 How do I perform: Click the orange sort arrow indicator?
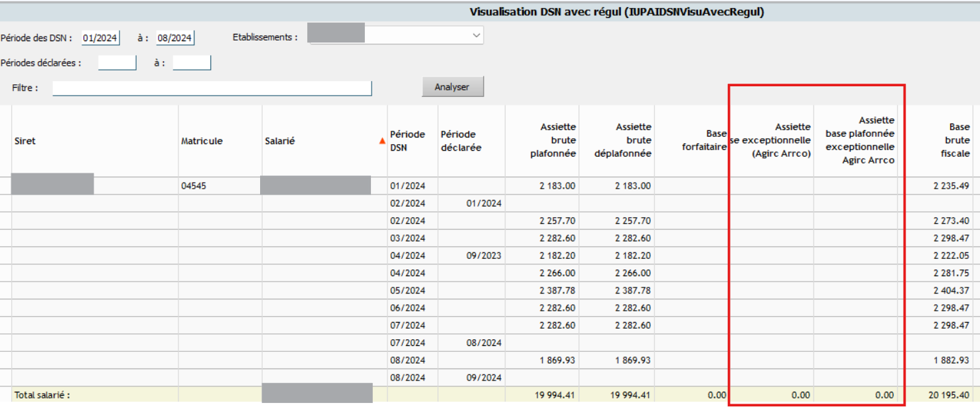coord(382,141)
